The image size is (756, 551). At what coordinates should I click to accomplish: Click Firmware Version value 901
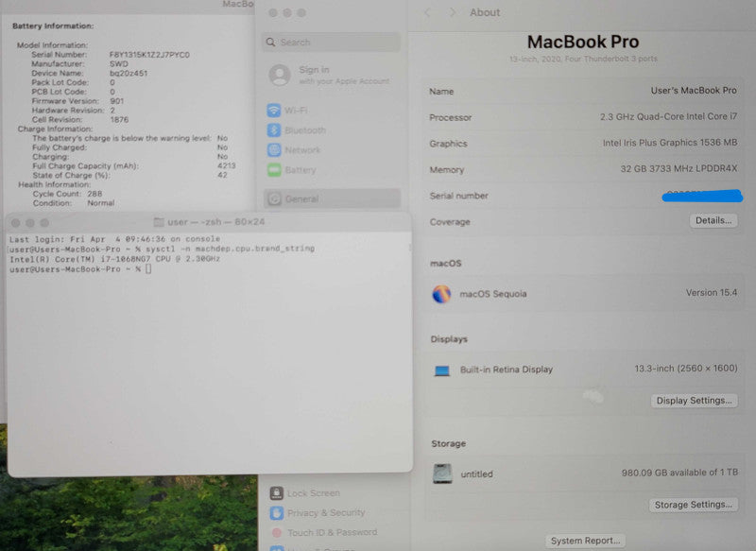click(116, 101)
